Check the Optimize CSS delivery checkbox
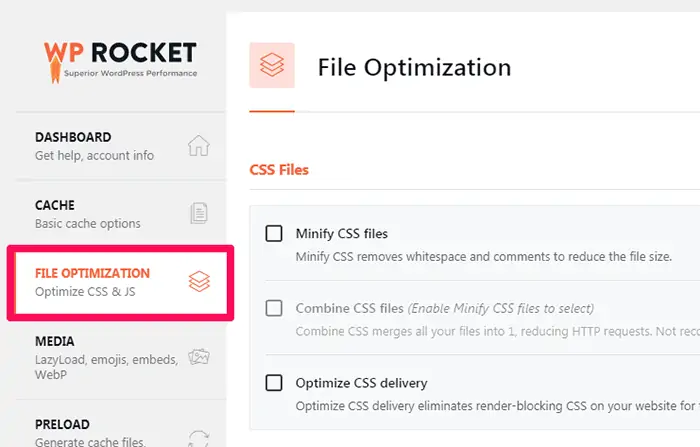Viewport: 700px width, 447px height. pos(274,382)
